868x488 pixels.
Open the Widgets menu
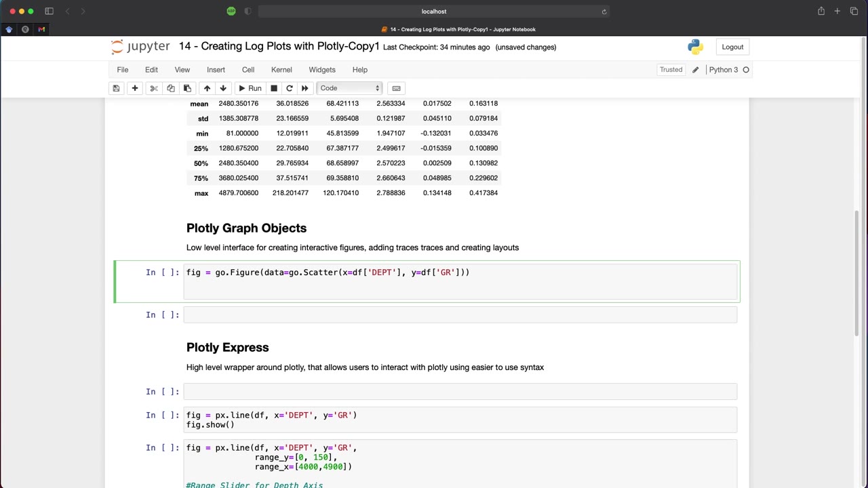pos(322,70)
